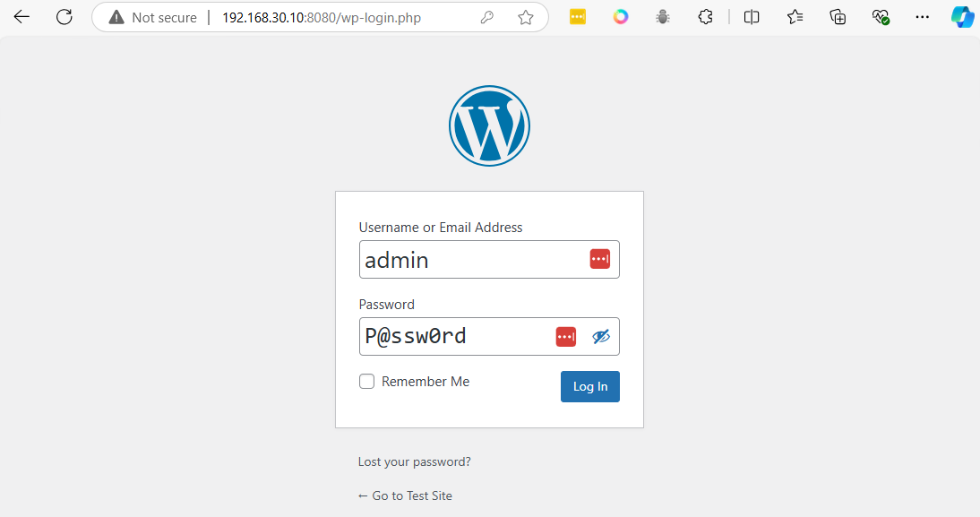Click the browser back arrow

coord(21,17)
